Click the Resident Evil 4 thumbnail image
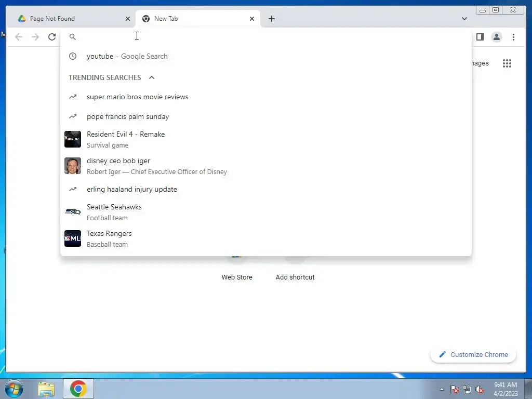 coord(73,139)
